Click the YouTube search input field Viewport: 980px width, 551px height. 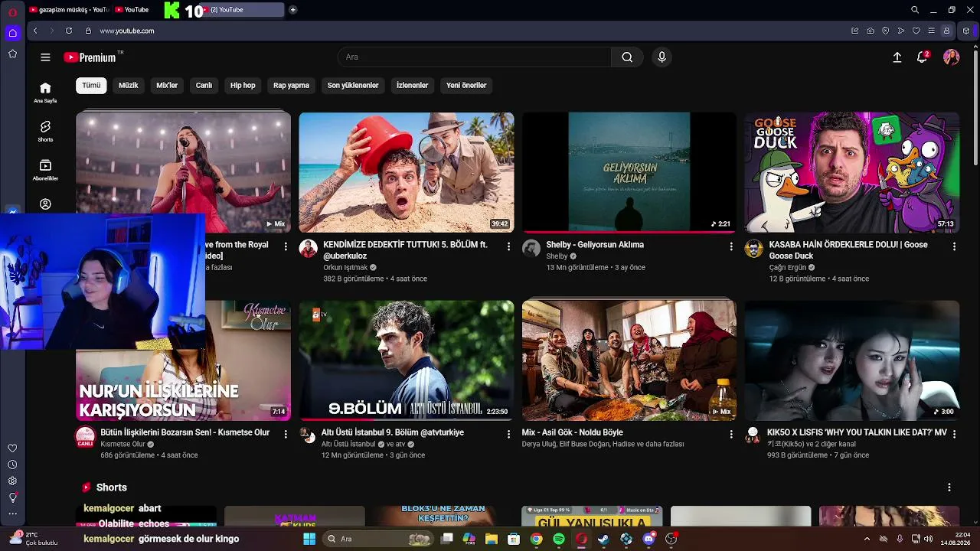pos(475,57)
